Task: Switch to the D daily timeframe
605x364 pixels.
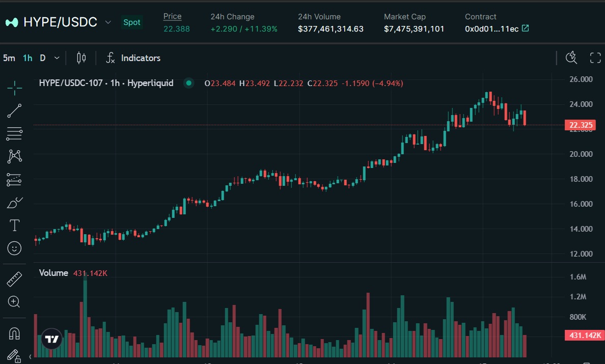Action: 43,58
